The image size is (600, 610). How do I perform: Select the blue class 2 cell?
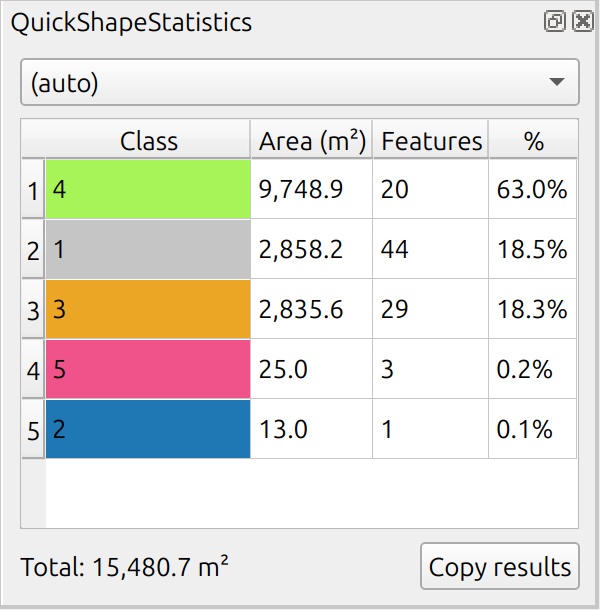pos(148,429)
